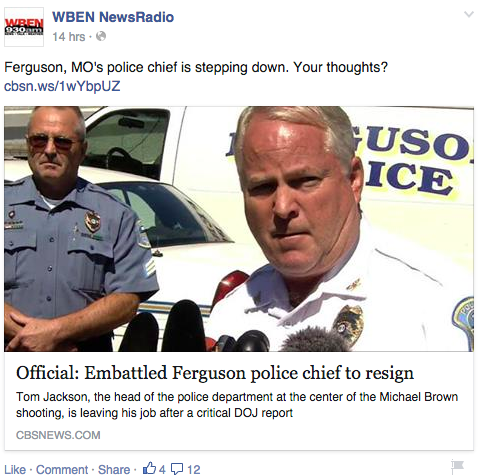The height and width of the screenshot is (476, 485).
Task: Show the 4 people who liked
Action: coord(162,469)
